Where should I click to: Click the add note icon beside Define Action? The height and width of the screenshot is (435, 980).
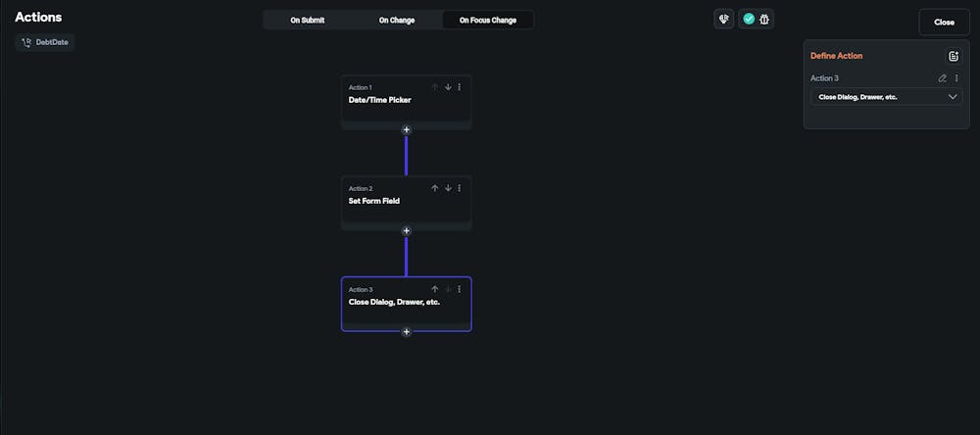click(954, 56)
